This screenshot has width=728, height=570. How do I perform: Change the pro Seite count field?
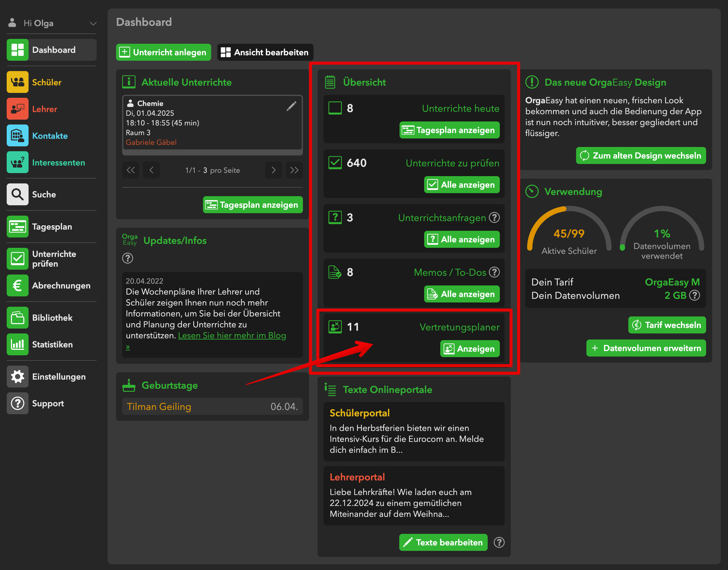click(x=205, y=170)
